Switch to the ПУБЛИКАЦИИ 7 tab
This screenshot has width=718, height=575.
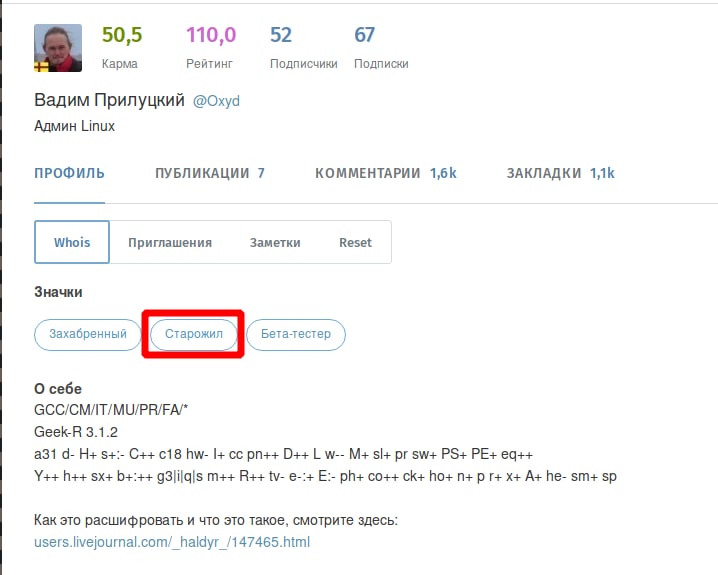click(210, 173)
